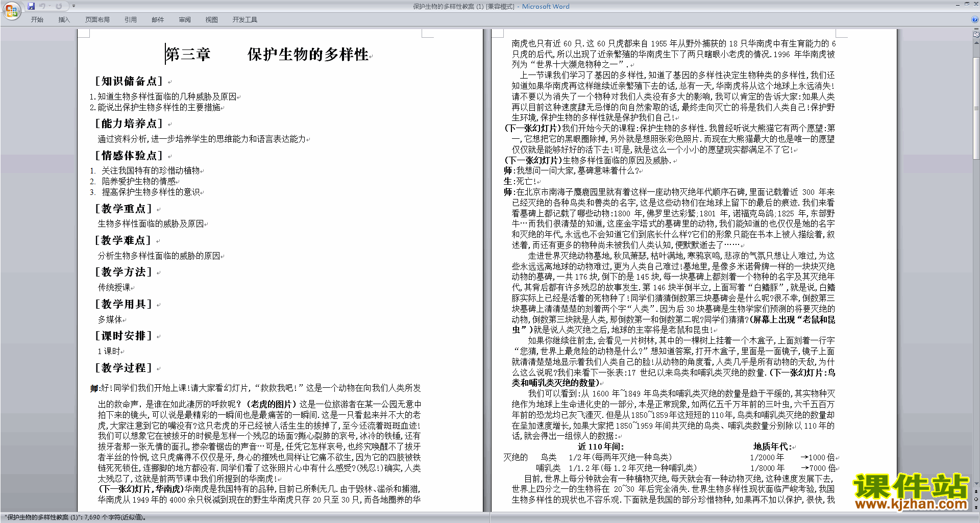Click list item 陪养爱护生物的情感
Image resolution: width=980 pixels, height=523 pixels.
pyautogui.click(x=138, y=181)
